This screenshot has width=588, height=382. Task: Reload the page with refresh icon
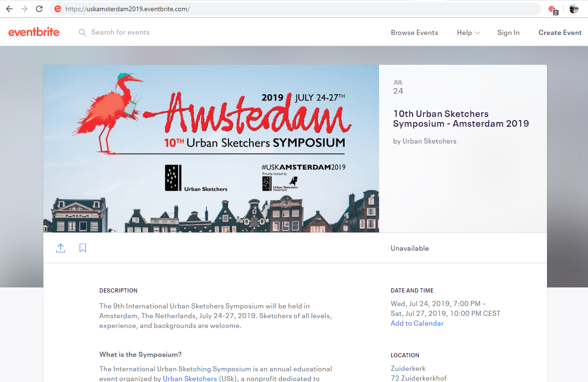(x=39, y=9)
